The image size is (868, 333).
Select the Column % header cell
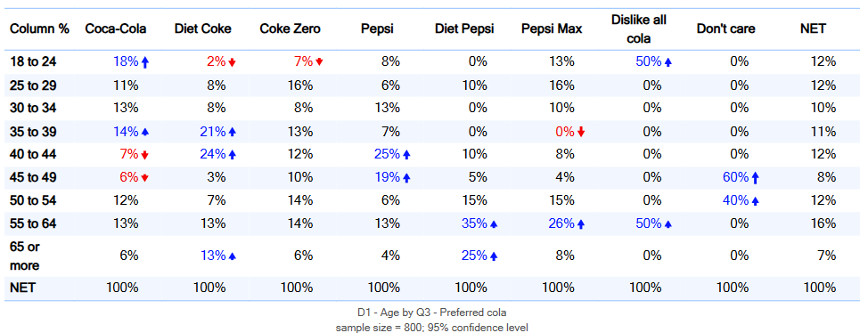pyautogui.click(x=40, y=28)
